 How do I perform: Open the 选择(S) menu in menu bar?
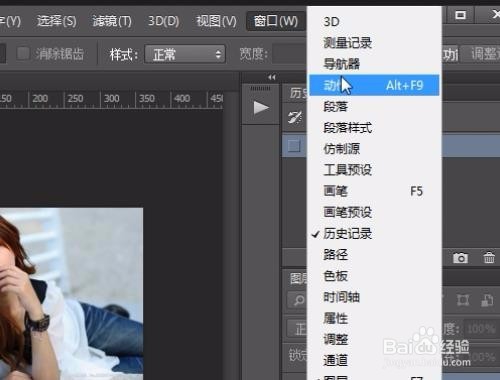(x=56, y=21)
